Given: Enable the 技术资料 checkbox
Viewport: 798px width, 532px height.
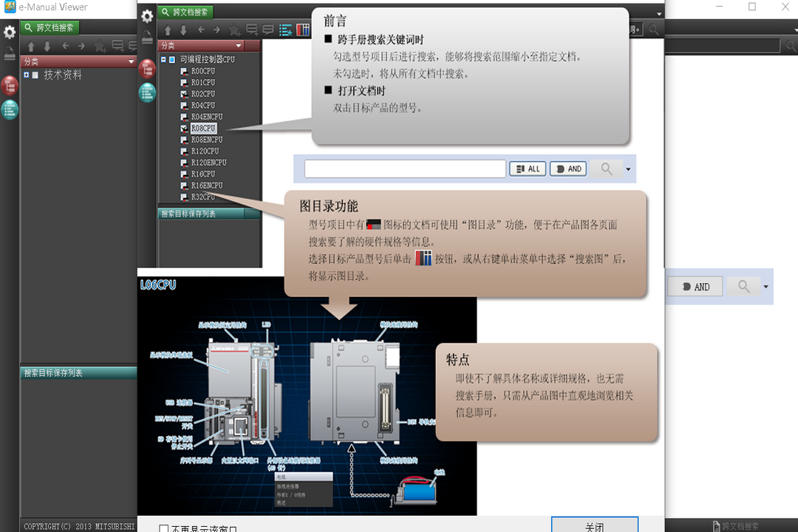Looking at the screenshot, I should [x=33, y=75].
